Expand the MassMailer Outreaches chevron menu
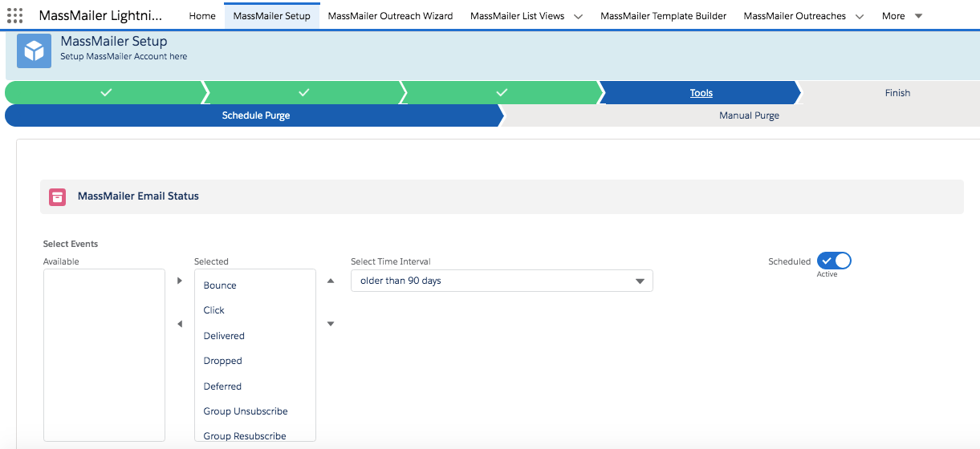The width and height of the screenshot is (980, 449). point(860,16)
